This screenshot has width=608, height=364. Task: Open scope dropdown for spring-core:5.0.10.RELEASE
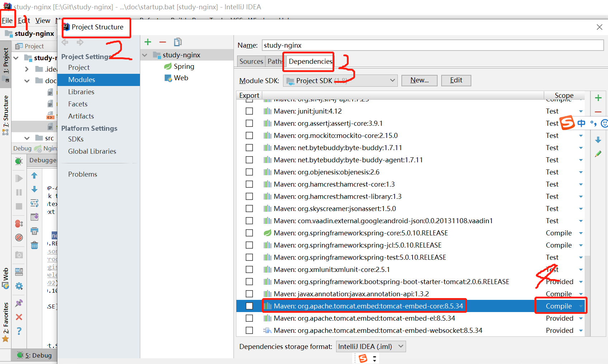pos(581,233)
